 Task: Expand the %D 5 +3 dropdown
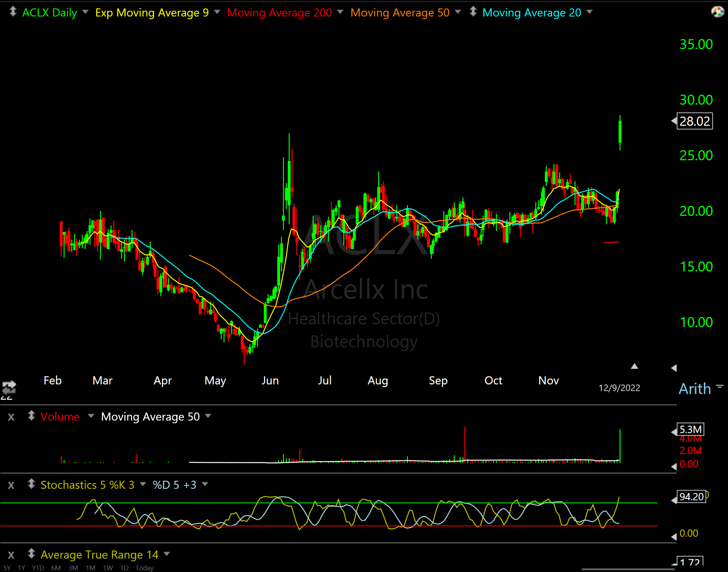click(x=205, y=484)
